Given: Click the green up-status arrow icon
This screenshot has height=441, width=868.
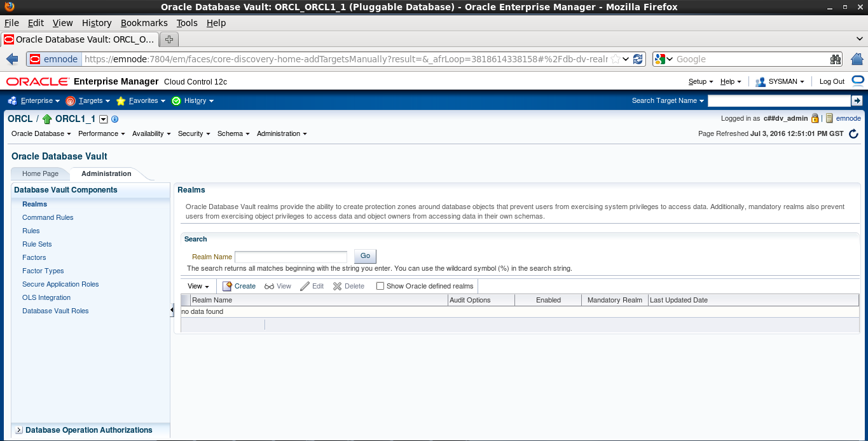Looking at the screenshot, I should pyautogui.click(x=47, y=119).
